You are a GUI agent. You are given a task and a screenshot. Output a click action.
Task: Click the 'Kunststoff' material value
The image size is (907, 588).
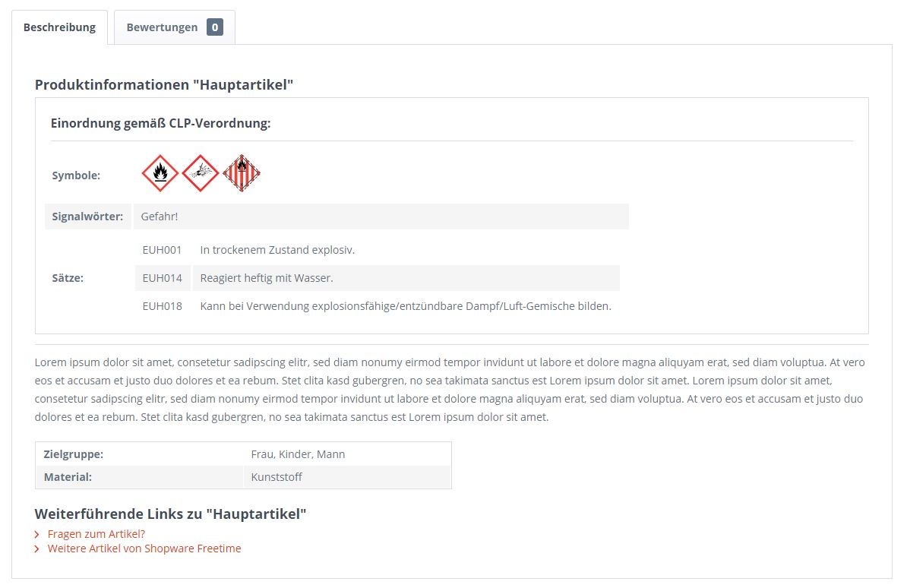(x=277, y=477)
